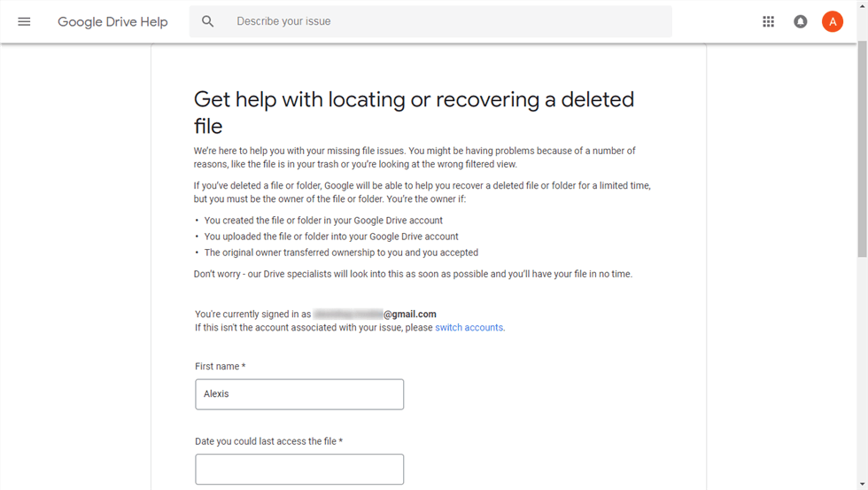Click the First name label
868x490 pixels.
220,366
